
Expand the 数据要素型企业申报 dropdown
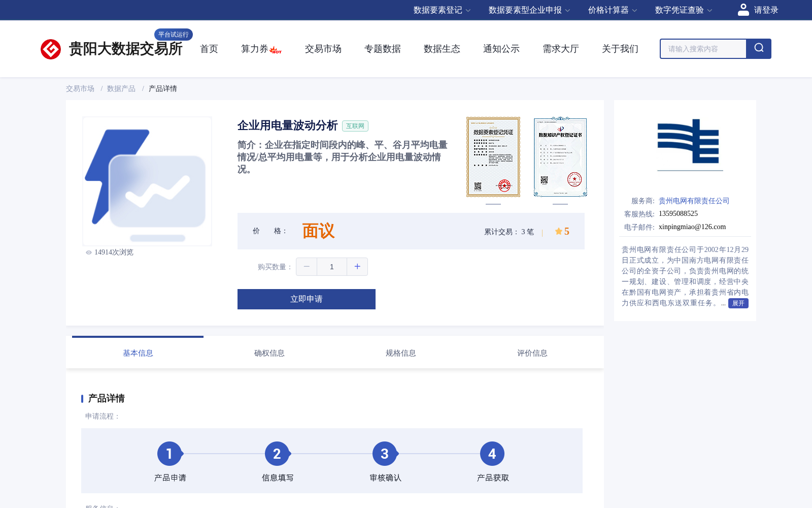529,10
